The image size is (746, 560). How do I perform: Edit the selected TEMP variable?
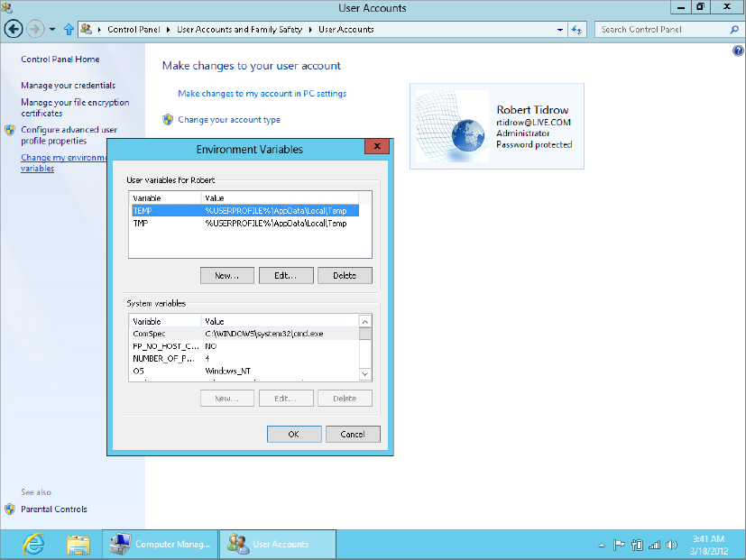[286, 274]
